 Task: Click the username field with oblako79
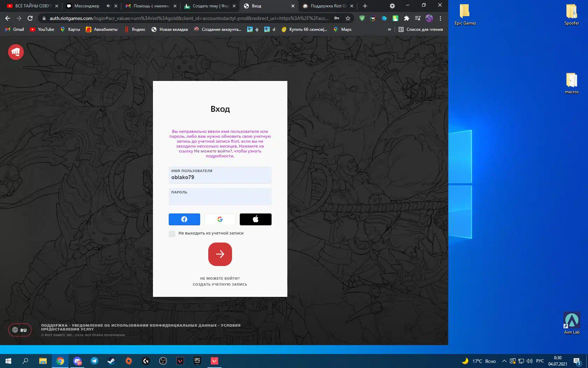(x=220, y=177)
